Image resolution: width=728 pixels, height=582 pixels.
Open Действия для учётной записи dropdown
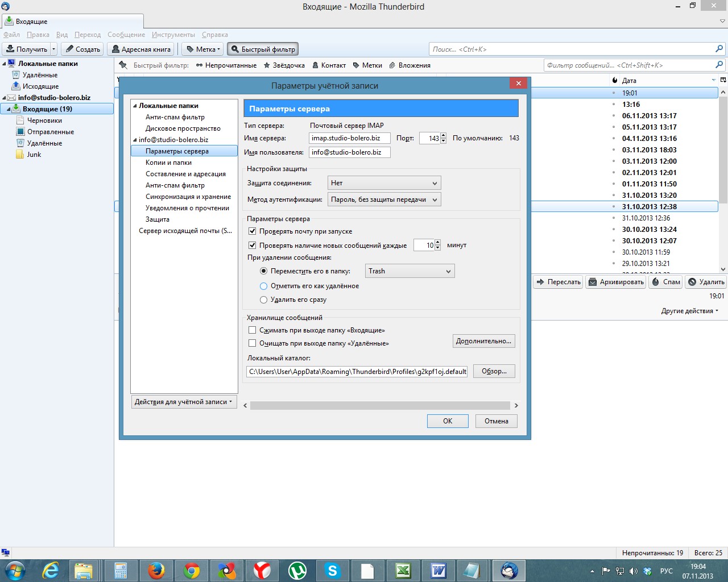184,402
